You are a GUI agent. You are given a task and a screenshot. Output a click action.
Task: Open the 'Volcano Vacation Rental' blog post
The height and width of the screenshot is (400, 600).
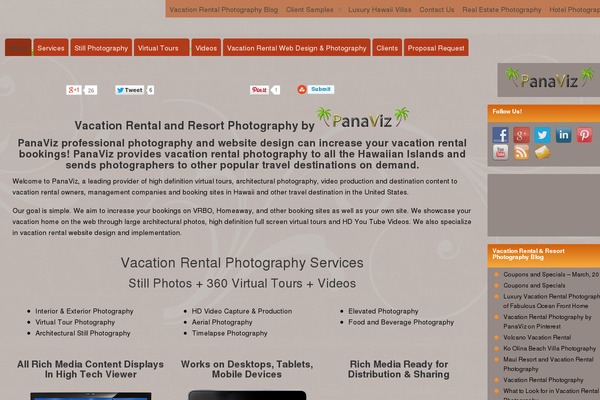coord(537,338)
